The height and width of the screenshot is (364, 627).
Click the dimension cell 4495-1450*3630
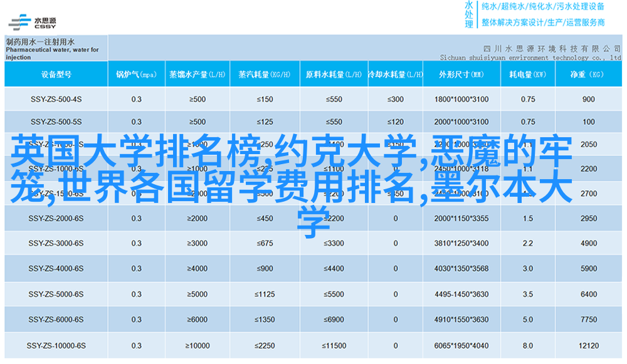(461, 294)
